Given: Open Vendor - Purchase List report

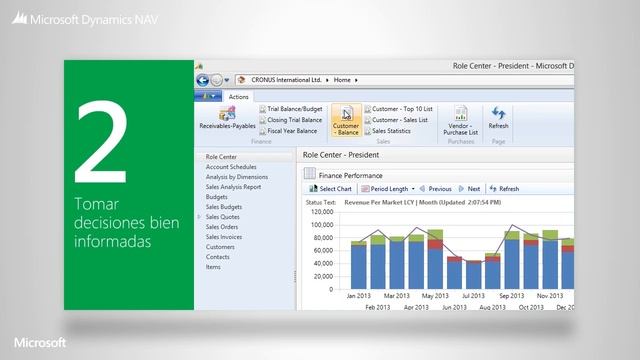Looking at the screenshot, I should pyautogui.click(x=460, y=120).
